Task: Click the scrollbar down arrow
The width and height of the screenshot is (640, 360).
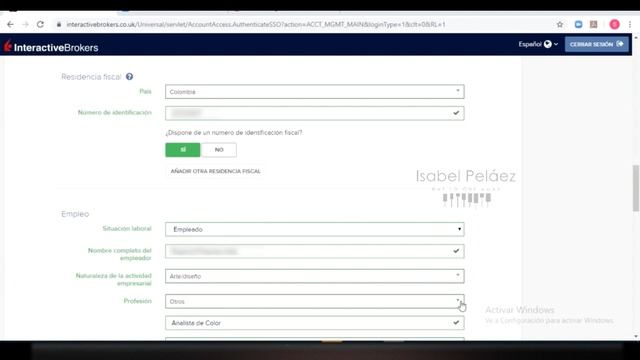Action: pos(636,337)
